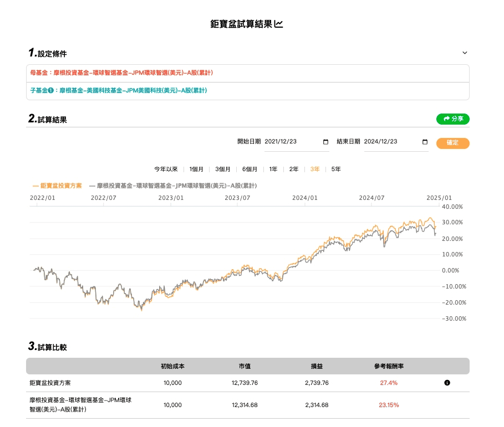This screenshot has height=427, width=504.
Task: Click the 23.15% return value
Action: coord(389,405)
